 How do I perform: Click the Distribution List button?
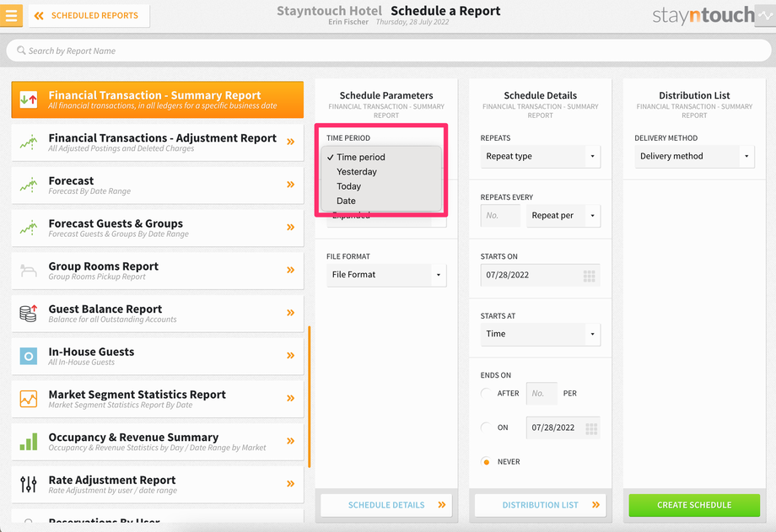coord(540,505)
